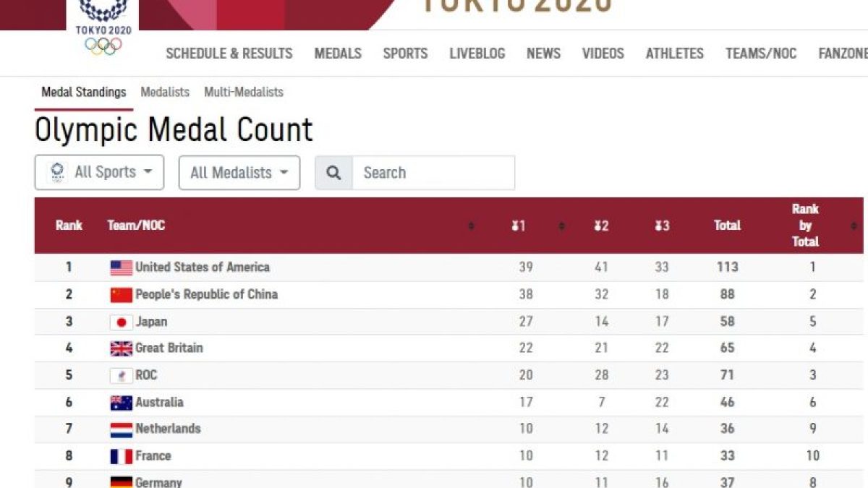868x488 pixels.
Task: Open the Medals menu item
Action: coord(338,53)
